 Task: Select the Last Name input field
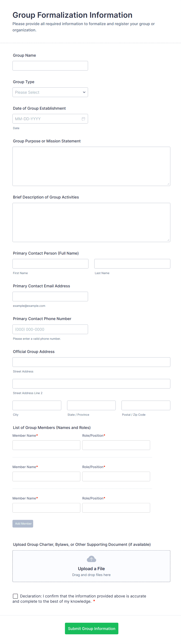(x=132, y=264)
